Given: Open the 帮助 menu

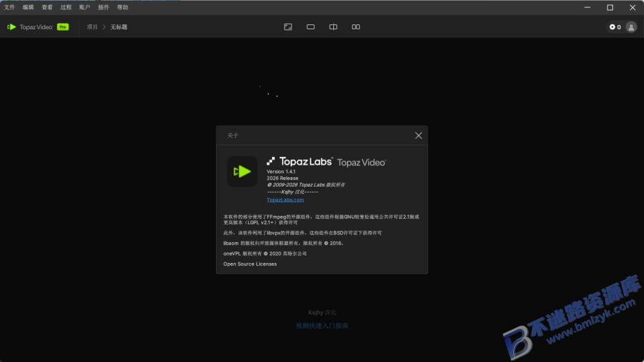Looking at the screenshot, I should click(122, 7).
